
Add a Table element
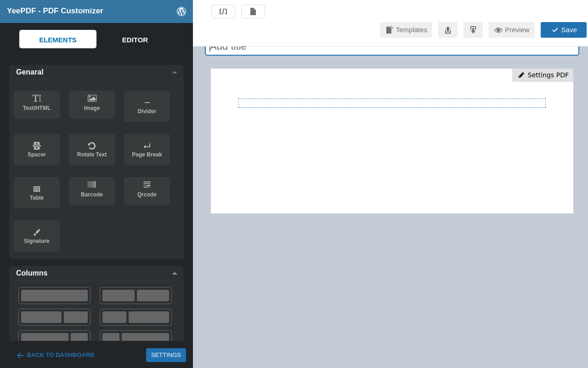point(37,193)
